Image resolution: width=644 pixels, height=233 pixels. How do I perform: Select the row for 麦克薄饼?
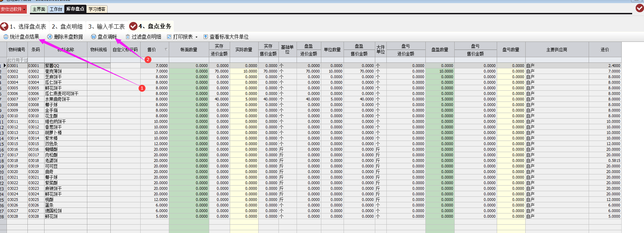tap(53, 71)
